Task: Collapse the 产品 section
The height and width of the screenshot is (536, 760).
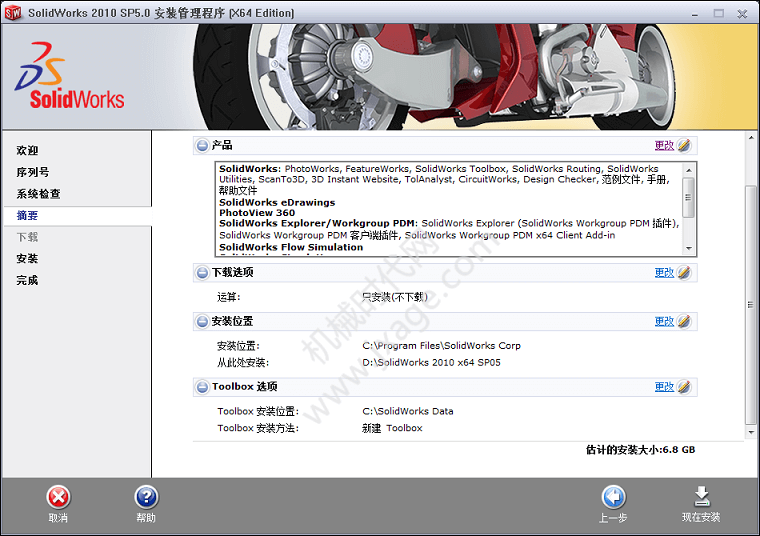Action: [202, 145]
